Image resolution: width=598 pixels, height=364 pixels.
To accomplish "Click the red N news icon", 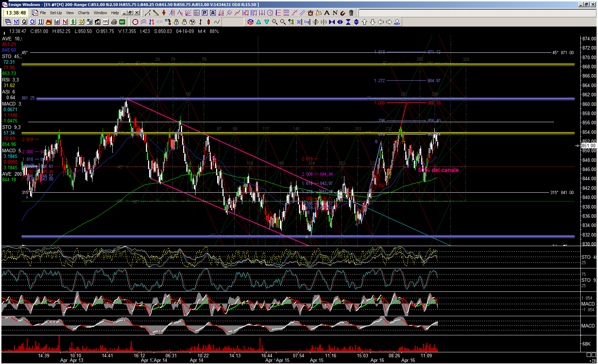I will pyautogui.click(x=65, y=22).
